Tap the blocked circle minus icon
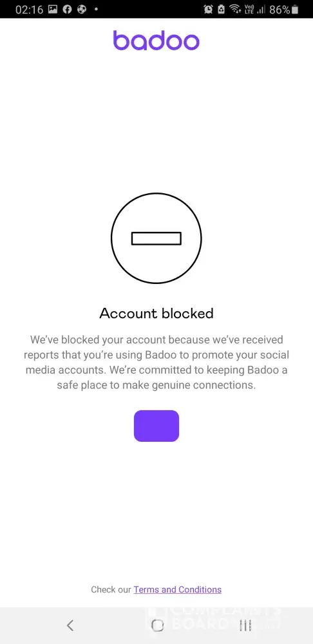313x644 pixels. point(156,238)
